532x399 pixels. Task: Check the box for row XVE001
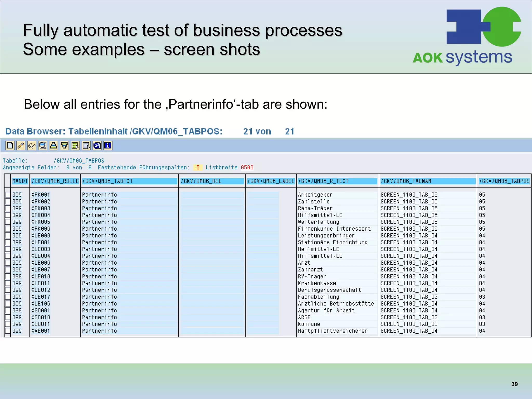click(8, 331)
